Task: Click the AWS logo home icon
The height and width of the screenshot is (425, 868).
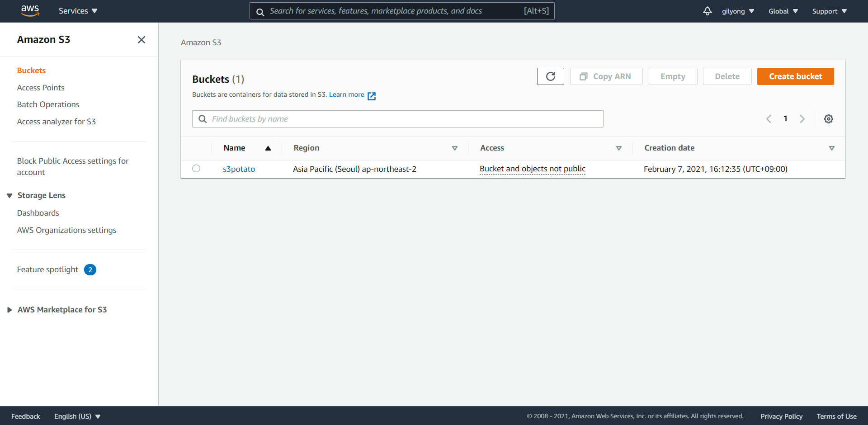Action: pyautogui.click(x=30, y=11)
